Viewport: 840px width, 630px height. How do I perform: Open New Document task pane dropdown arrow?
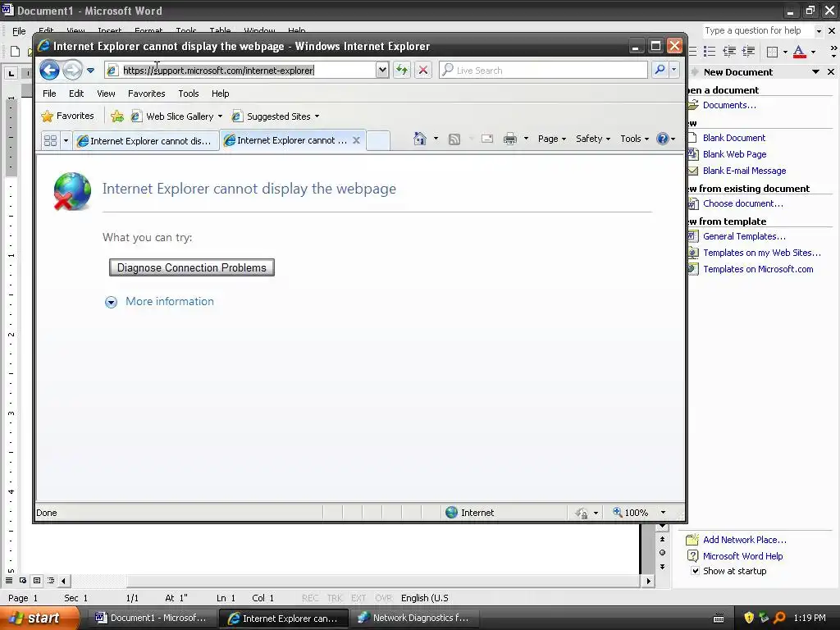(x=815, y=72)
